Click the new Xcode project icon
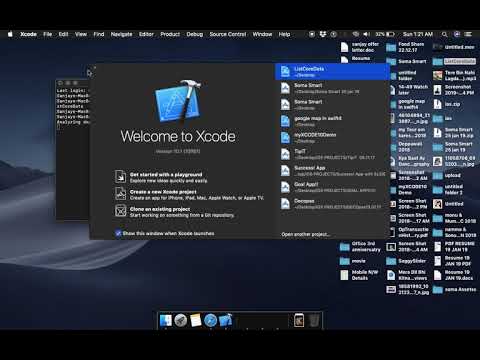The image size is (480, 360). point(120,194)
